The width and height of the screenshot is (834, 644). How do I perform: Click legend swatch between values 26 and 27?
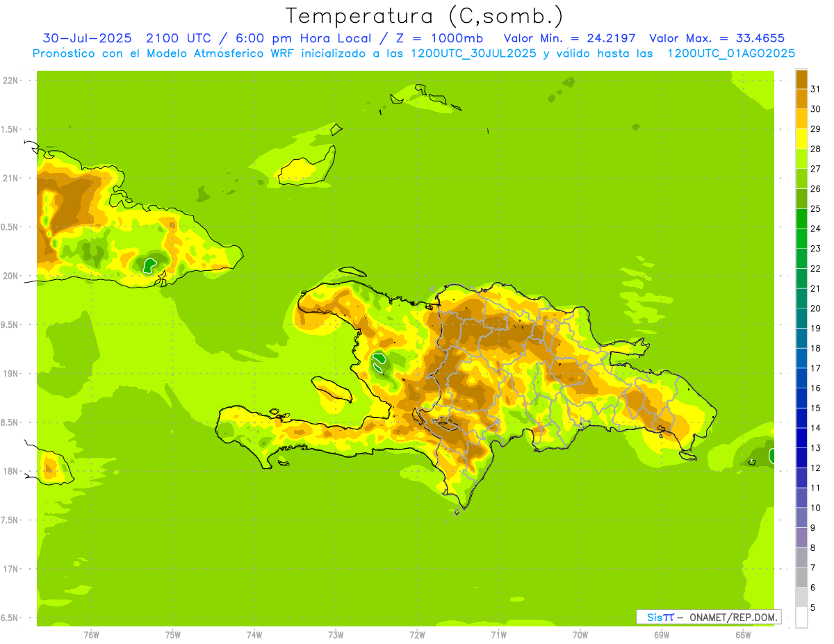point(801,179)
